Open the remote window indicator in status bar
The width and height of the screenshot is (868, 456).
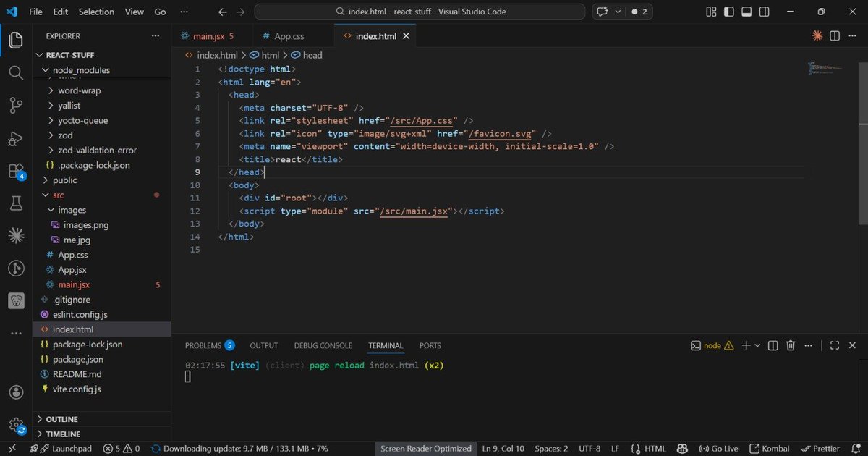[12, 449]
